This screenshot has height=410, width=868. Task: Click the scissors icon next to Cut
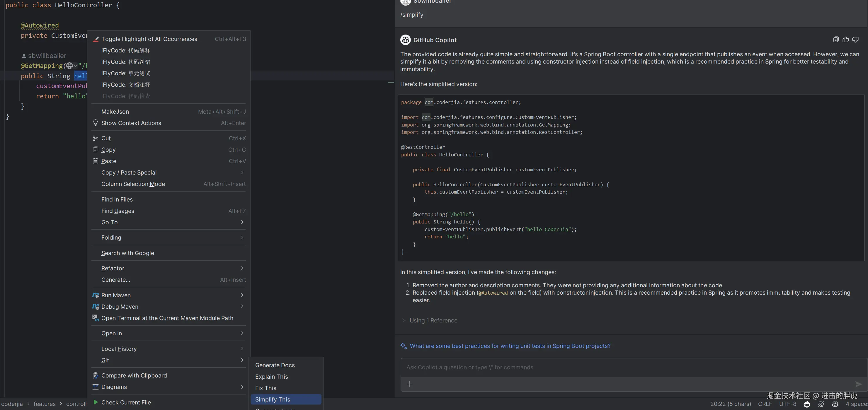tap(95, 138)
